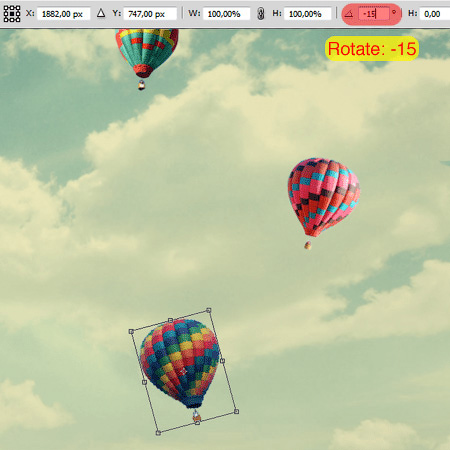Toggle the maintain aspect ratio link icon

(261, 14)
